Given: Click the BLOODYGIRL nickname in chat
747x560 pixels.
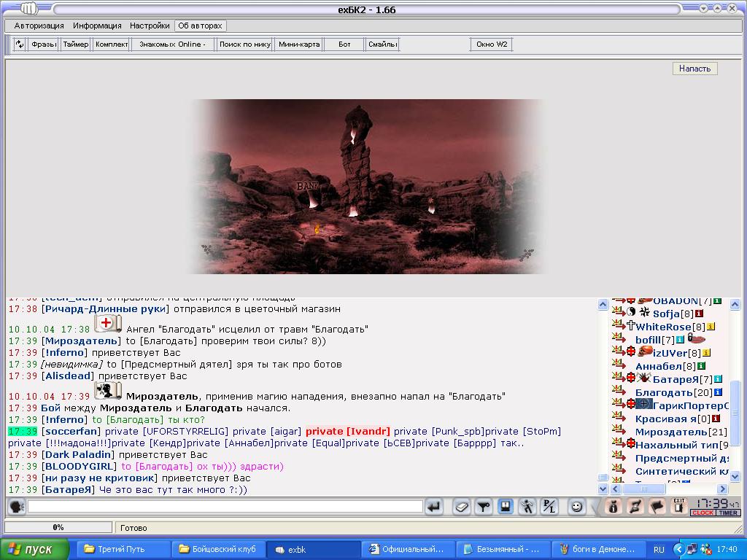Looking at the screenshot, I should (79, 466).
